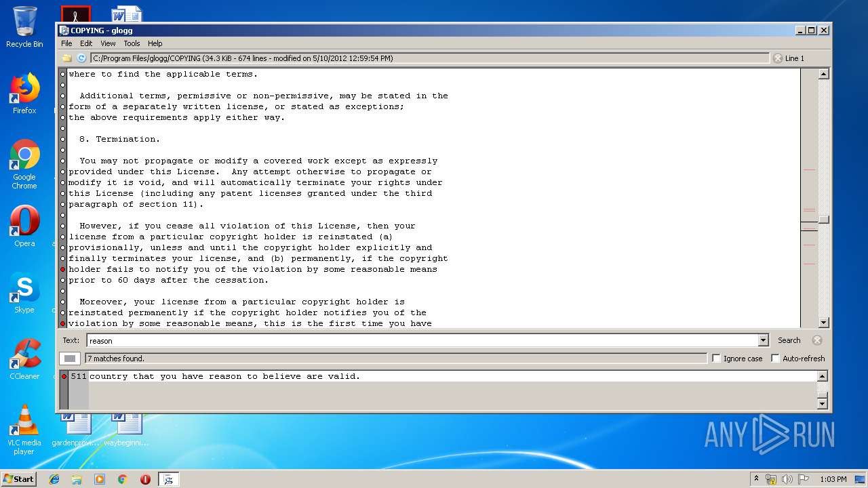
Task: Toggle mark bullet on 'holder fails to notify' line
Action: click(x=63, y=269)
